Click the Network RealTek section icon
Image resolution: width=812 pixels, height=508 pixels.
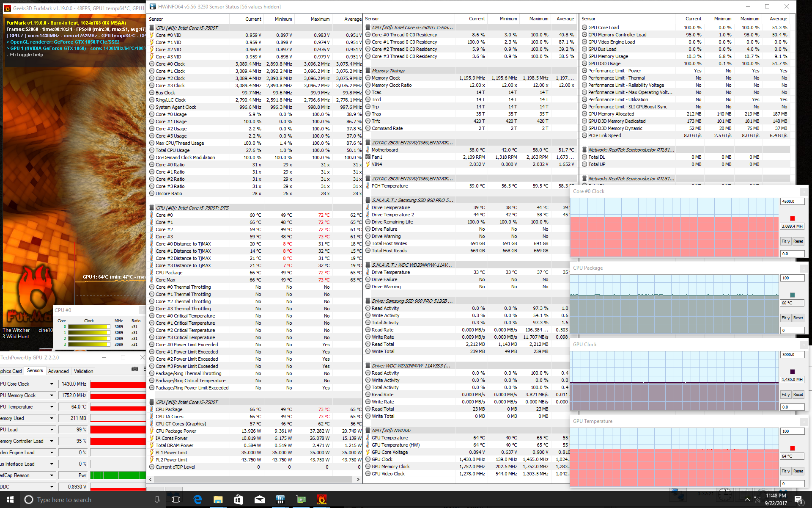point(584,150)
